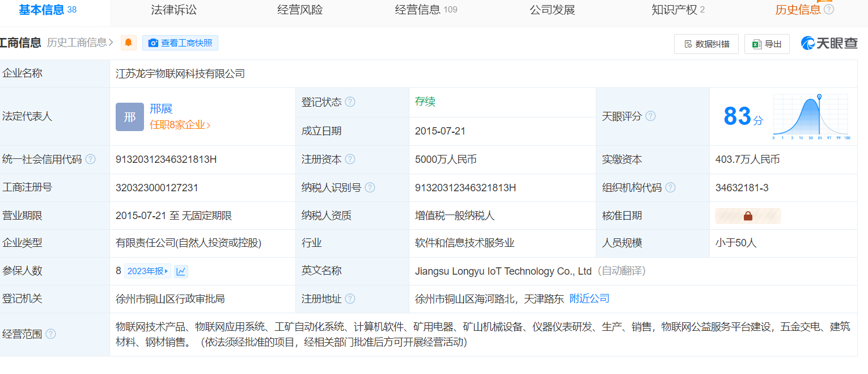Viewport: 868px width, 374px height.
Task: Expand 任职8家企业 link
Action: point(180,125)
